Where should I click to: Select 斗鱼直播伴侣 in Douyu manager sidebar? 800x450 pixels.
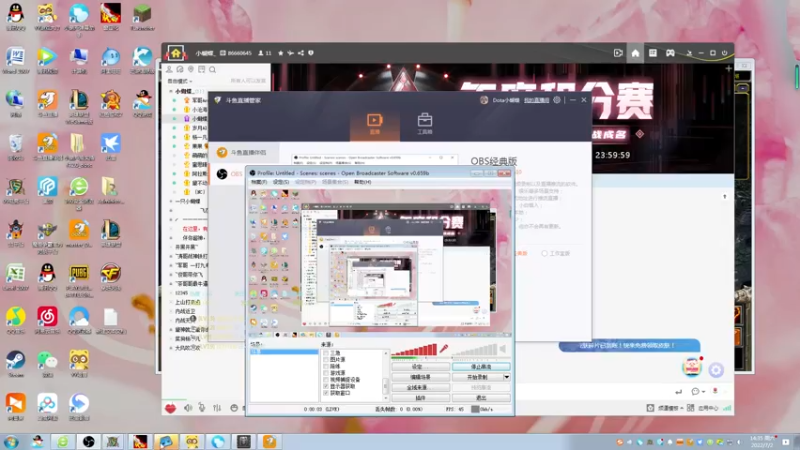click(x=242, y=152)
